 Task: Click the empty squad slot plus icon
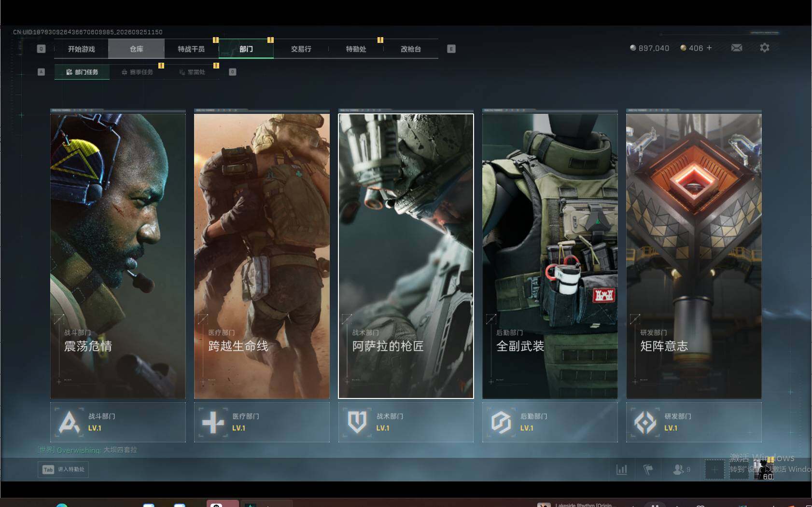coord(714,469)
